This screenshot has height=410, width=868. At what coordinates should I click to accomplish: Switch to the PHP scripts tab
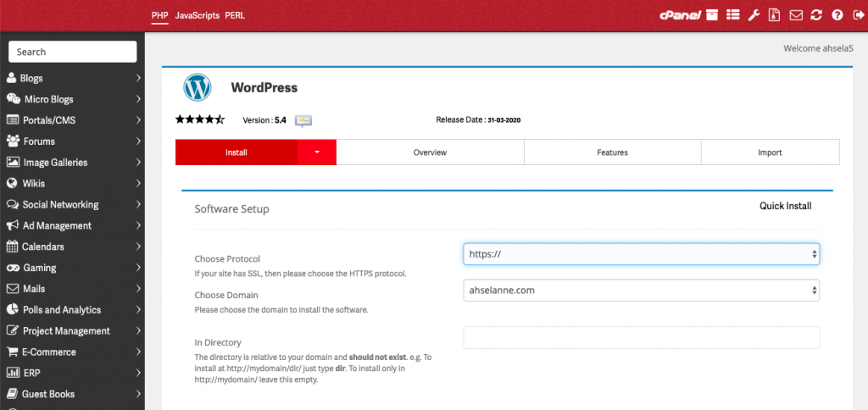pyautogui.click(x=160, y=15)
